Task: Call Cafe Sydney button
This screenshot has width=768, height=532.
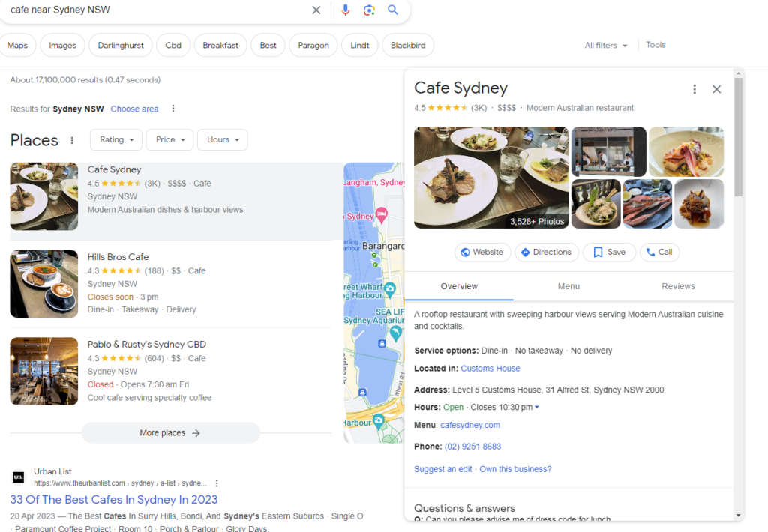Action: (x=659, y=252)
